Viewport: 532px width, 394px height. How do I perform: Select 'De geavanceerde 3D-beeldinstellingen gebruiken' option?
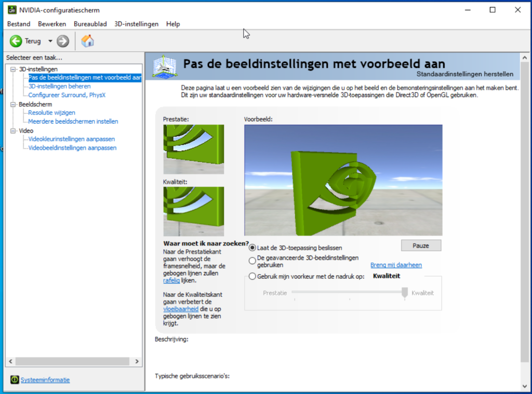252,261
